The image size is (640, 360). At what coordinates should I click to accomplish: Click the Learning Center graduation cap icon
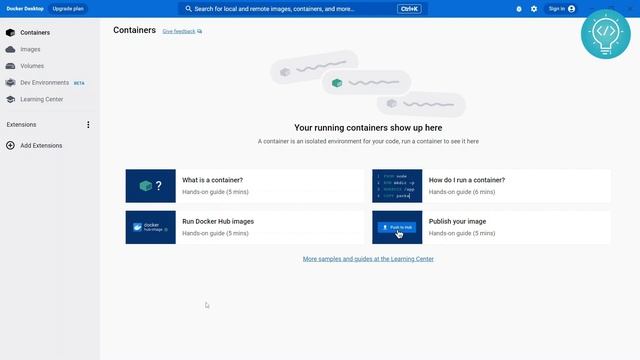pos(11,99)
